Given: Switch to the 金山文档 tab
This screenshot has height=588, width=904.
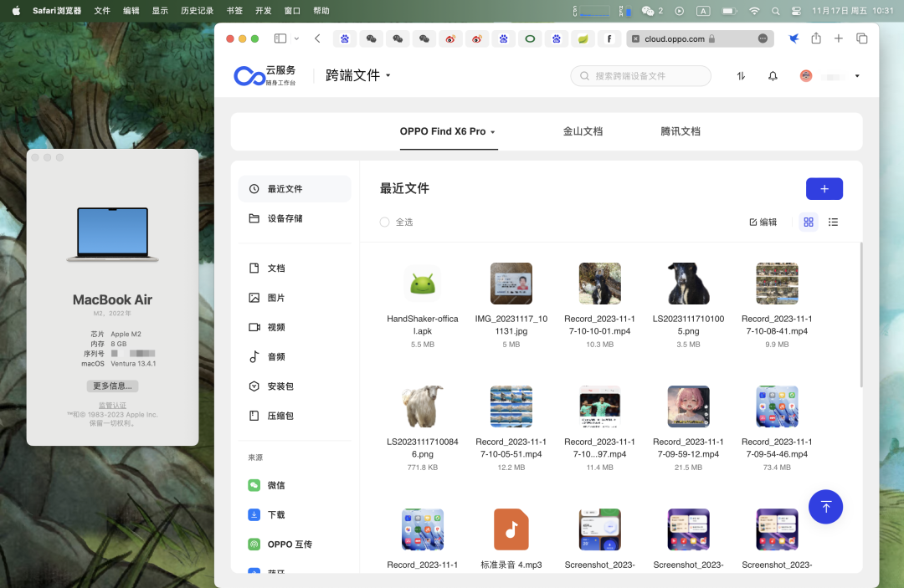Looking at the screenshot, I should (x=583, y=131).
